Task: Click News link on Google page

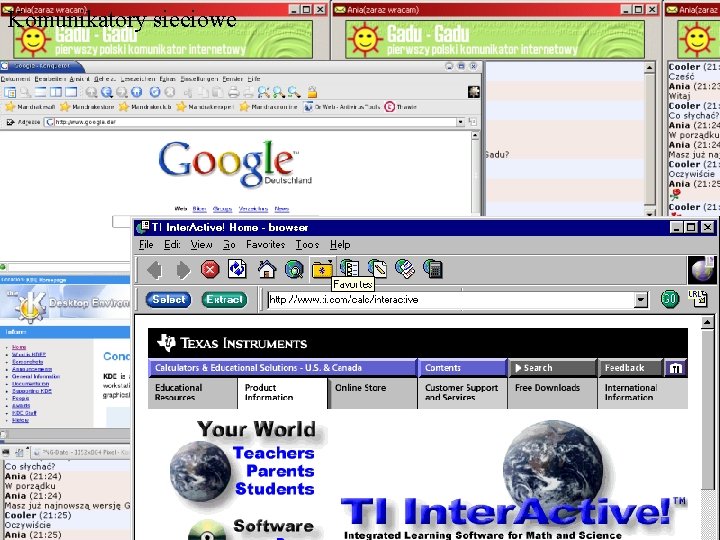Action: click(282, 209)
